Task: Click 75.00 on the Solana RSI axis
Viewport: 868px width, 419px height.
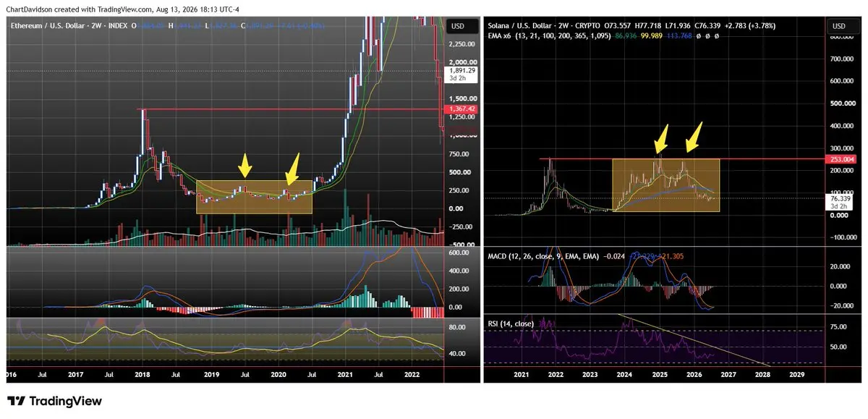Action: point(839,327)
